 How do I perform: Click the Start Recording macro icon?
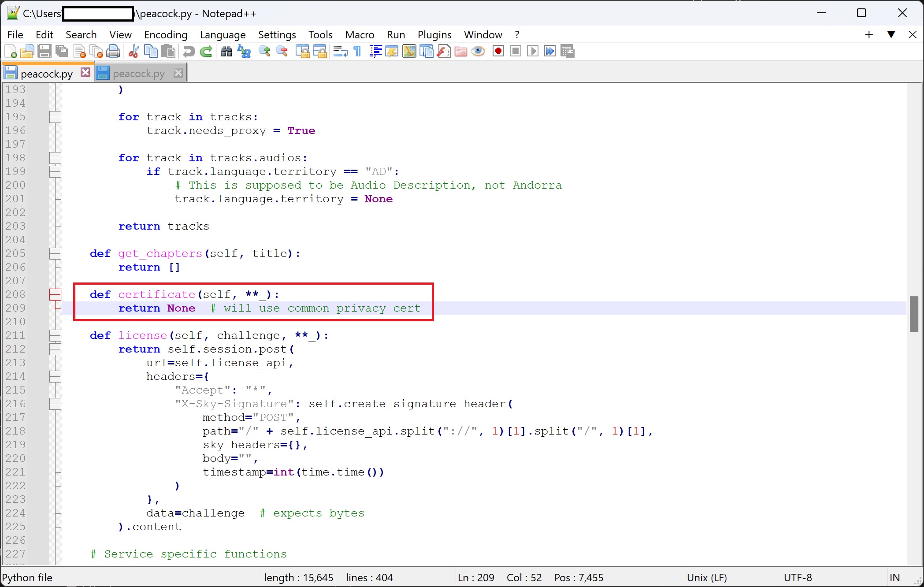tap(498, 52)
